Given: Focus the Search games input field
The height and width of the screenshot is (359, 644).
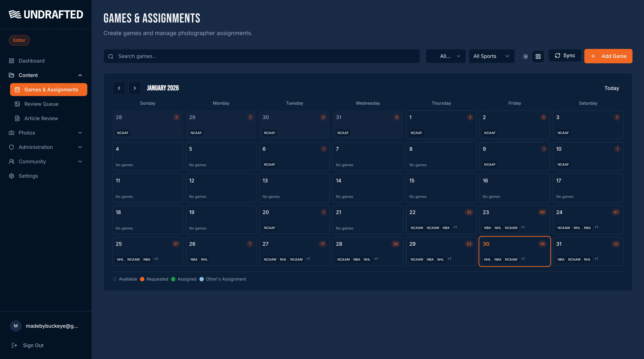Looking at the screenshot, I should pos(261,56).
